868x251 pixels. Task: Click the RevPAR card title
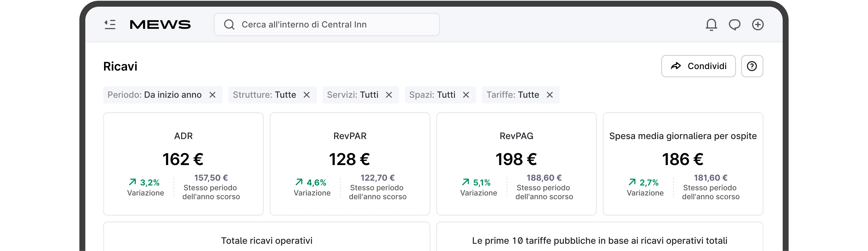350,136
